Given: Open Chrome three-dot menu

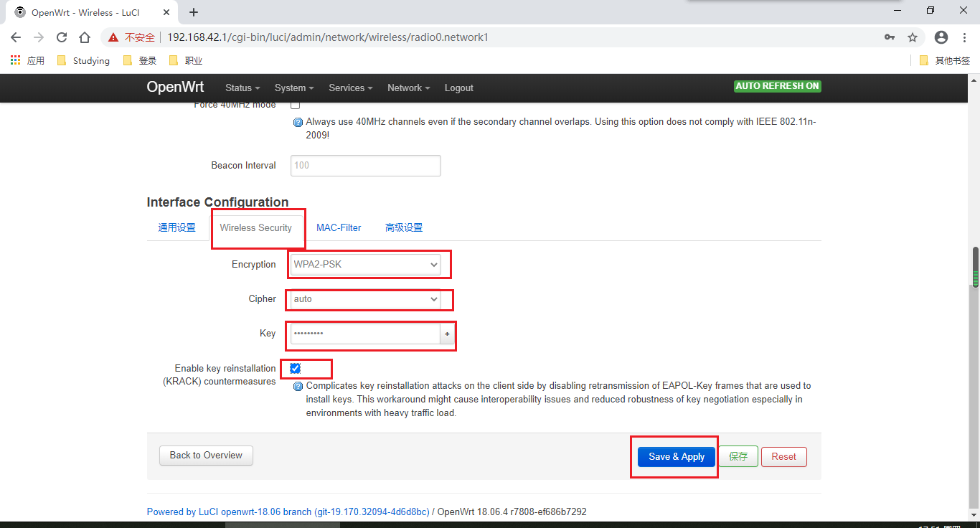Looking at the screenshot, I should tap(964, 37).
